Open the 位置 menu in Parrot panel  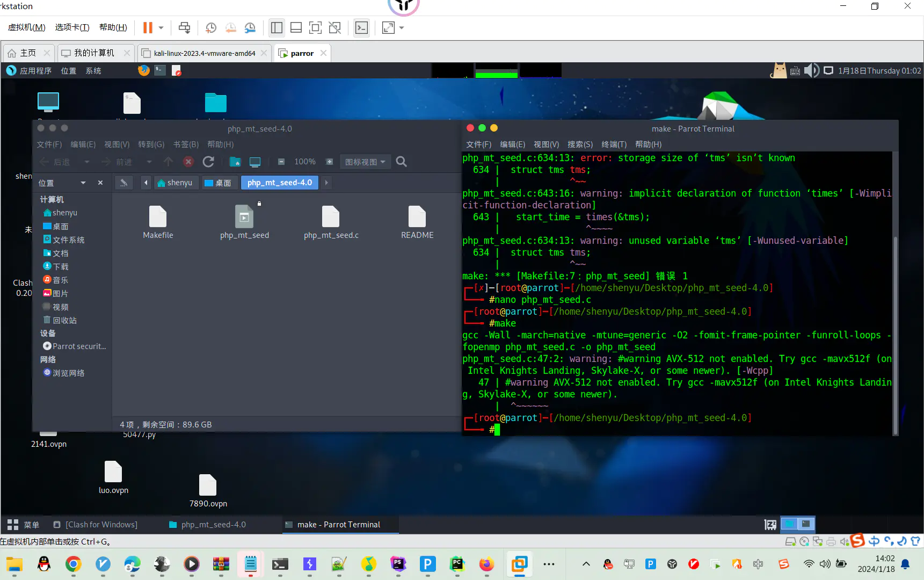68,71
